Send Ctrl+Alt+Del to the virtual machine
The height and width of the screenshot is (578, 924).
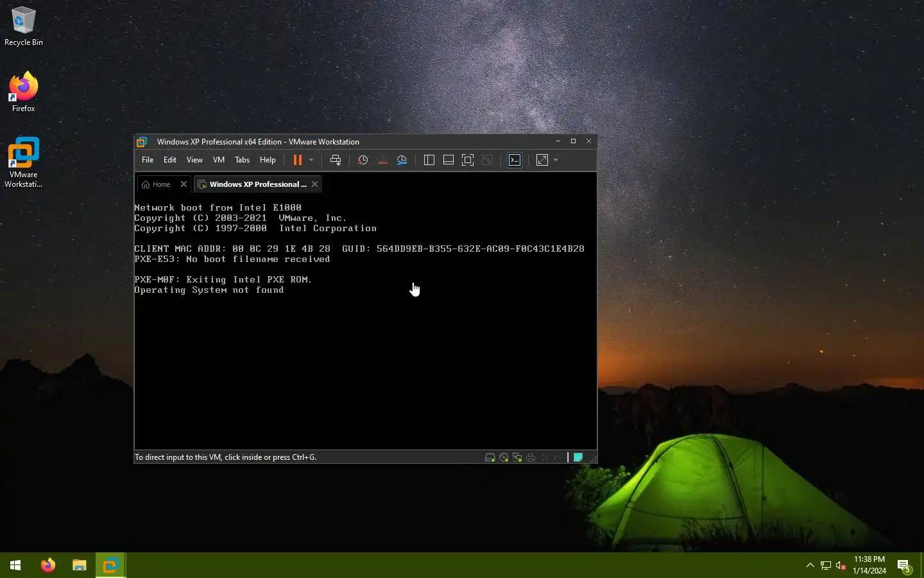coord(336,160)
